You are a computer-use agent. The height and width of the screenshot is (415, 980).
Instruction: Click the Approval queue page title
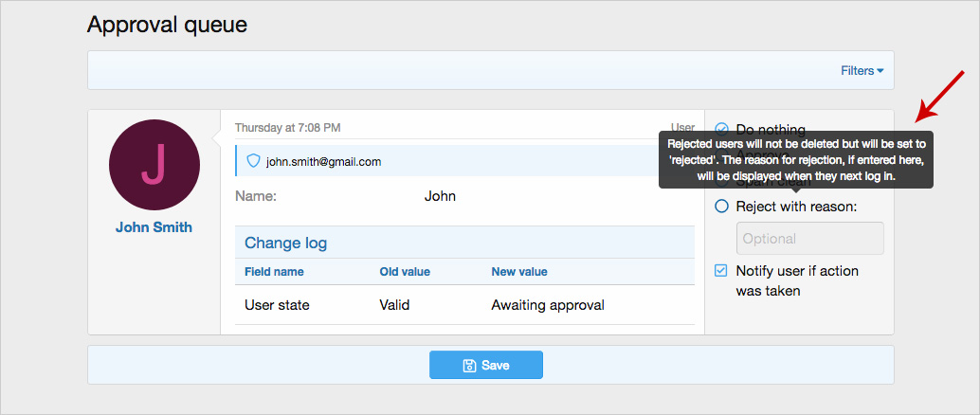point(167,25)
